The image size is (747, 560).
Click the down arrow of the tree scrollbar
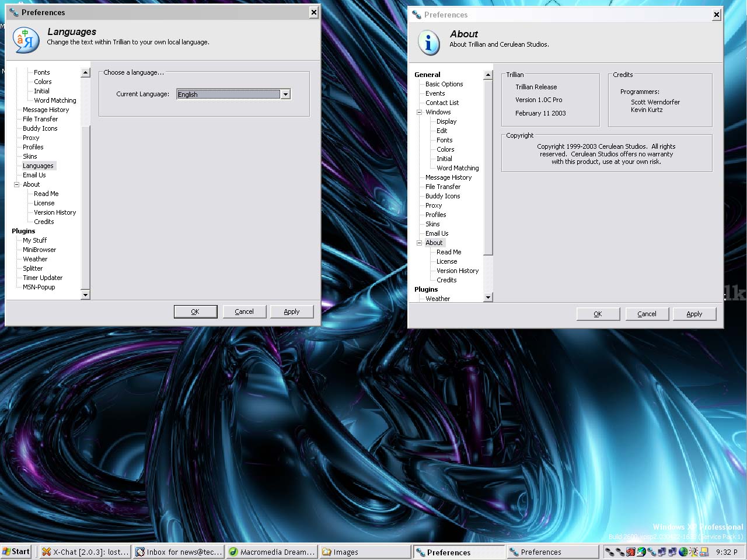(85, 296)
